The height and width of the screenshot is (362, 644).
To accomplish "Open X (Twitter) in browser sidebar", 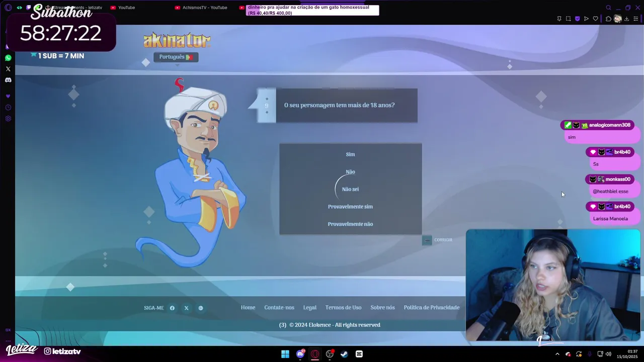I will click(8, 69).
